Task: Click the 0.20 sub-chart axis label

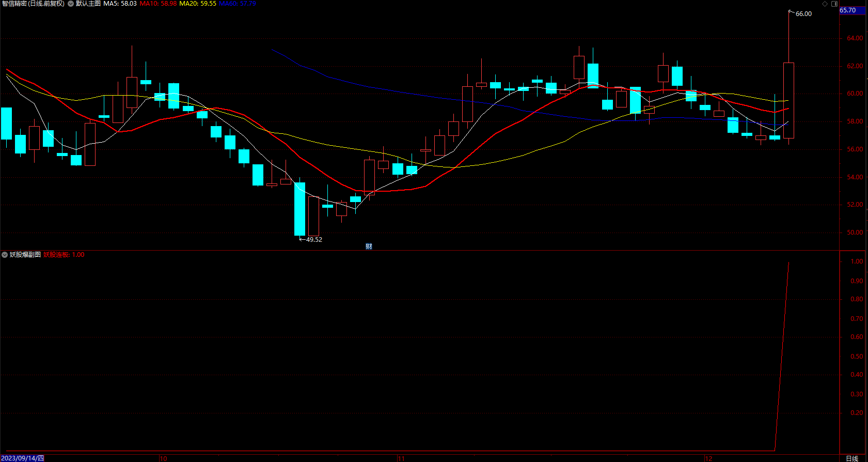Action: (857, 413)
